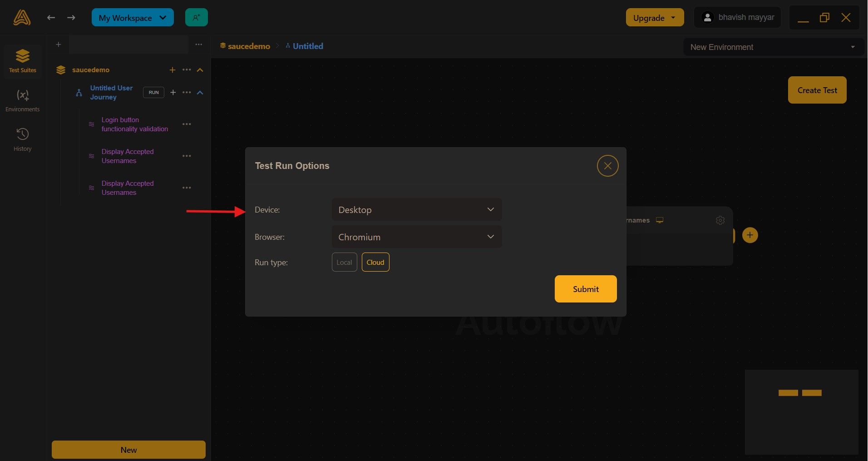The image size is (868, 461).
Task: Open the settings gear on the Usernames card
Action: click(720, 220)
